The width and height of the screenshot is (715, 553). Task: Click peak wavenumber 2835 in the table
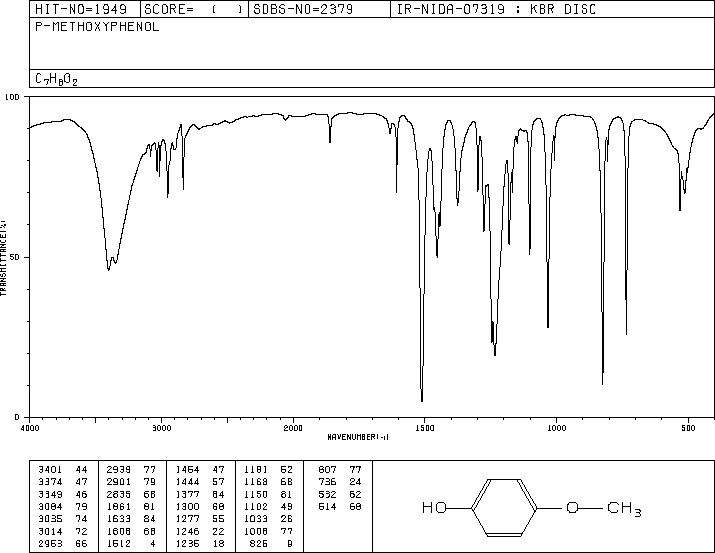(x=119, y=494)
